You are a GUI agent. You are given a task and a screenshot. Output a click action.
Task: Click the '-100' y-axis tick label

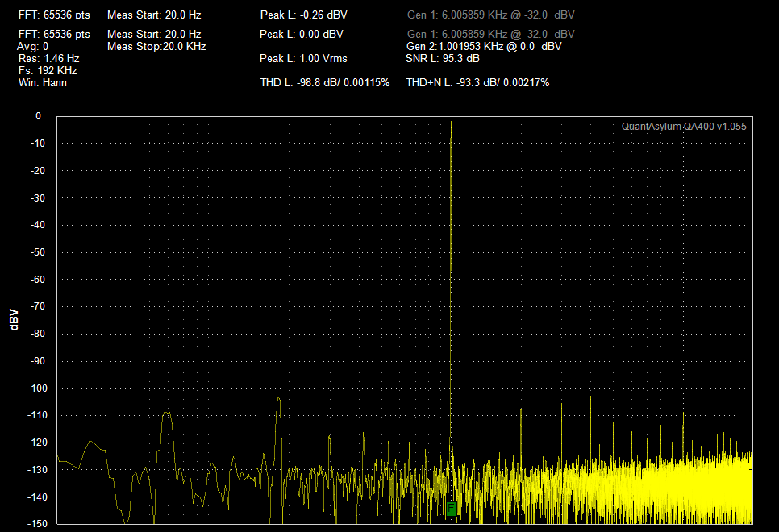37,389
